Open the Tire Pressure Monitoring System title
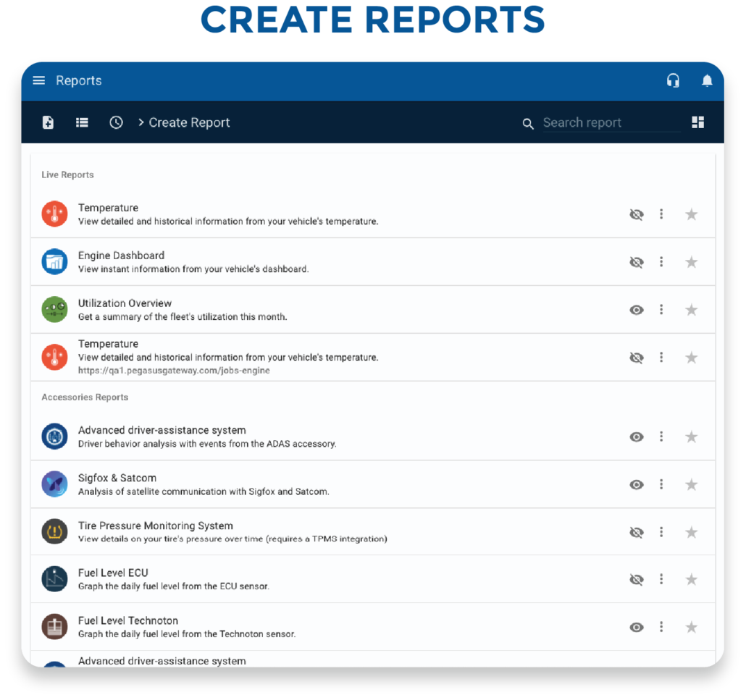The width and height of the screenshot is (746, 700). pos(156,526)
